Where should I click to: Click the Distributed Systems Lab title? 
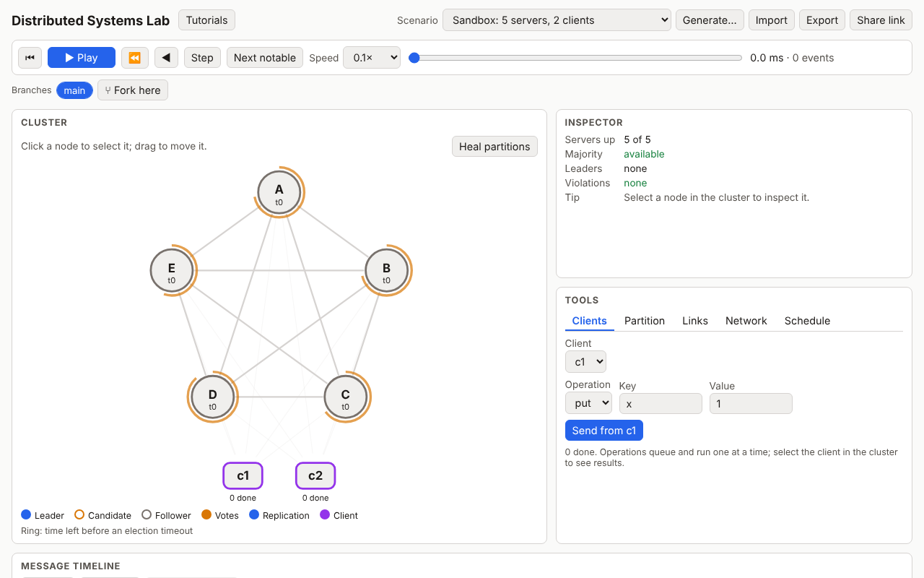tap(91, 20)
